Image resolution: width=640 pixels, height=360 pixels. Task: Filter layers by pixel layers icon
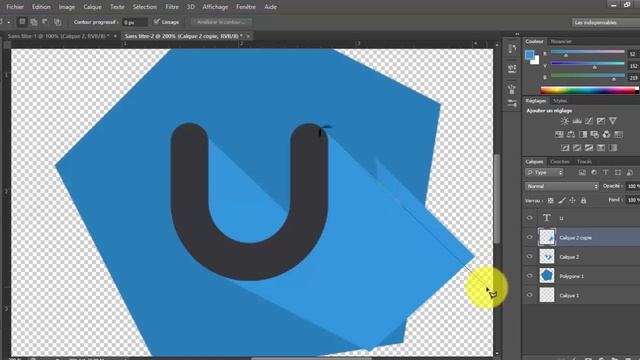click(x=582, y=173)
